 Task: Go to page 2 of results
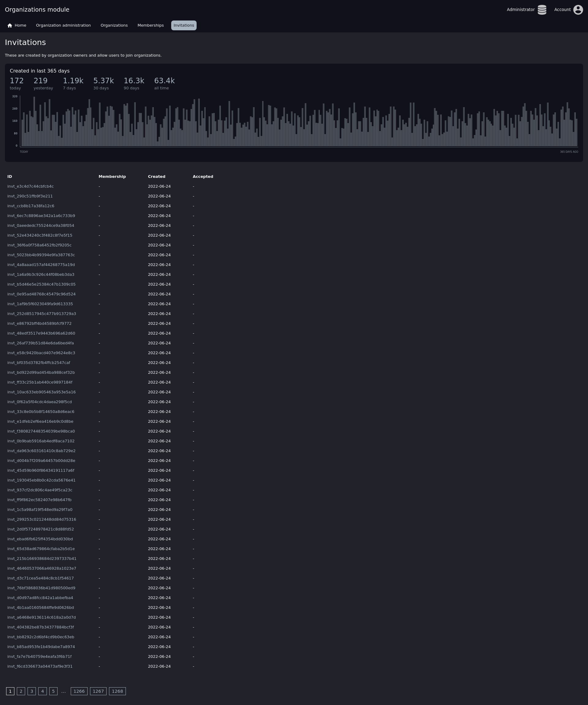click(x=21, y=691)
